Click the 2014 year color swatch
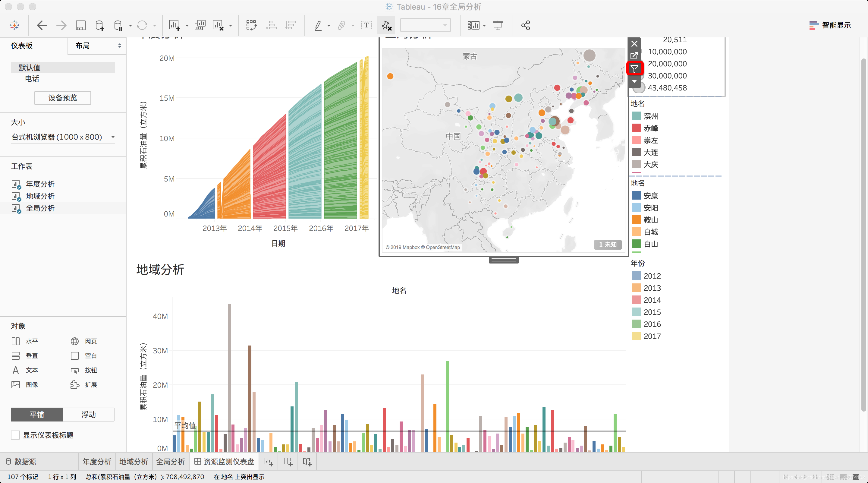This screenshot has width=868, height=483. tap(636, 300)
